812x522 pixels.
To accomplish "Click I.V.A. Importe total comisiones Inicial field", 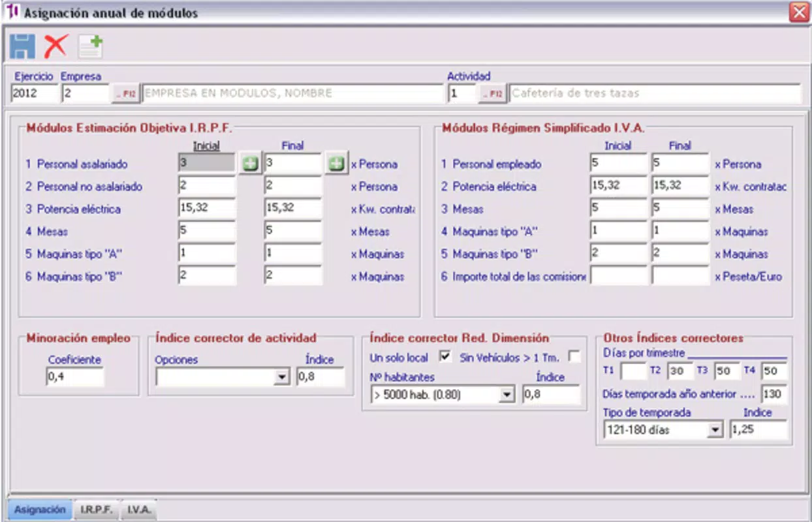I will [x=619, y=277].
